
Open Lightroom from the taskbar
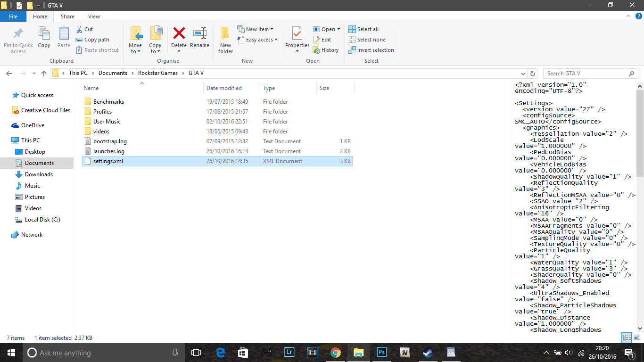289,353
